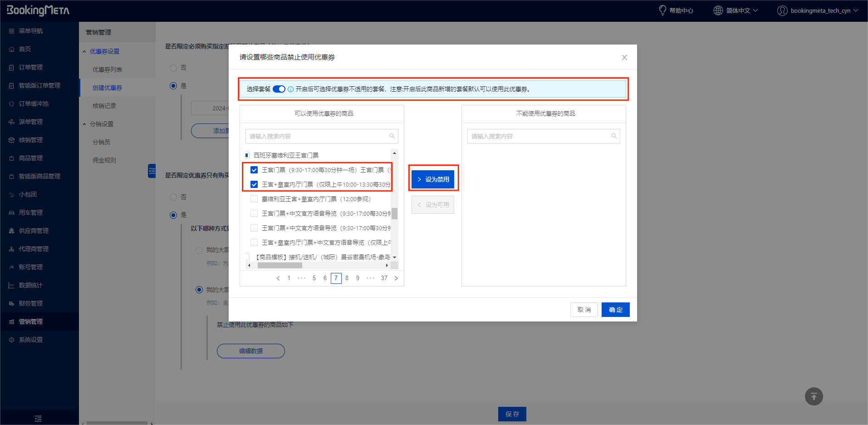Uncheck the first 王宫门票 (9:30-17:00) package
868x425 pixels.
tap(254, 170)
